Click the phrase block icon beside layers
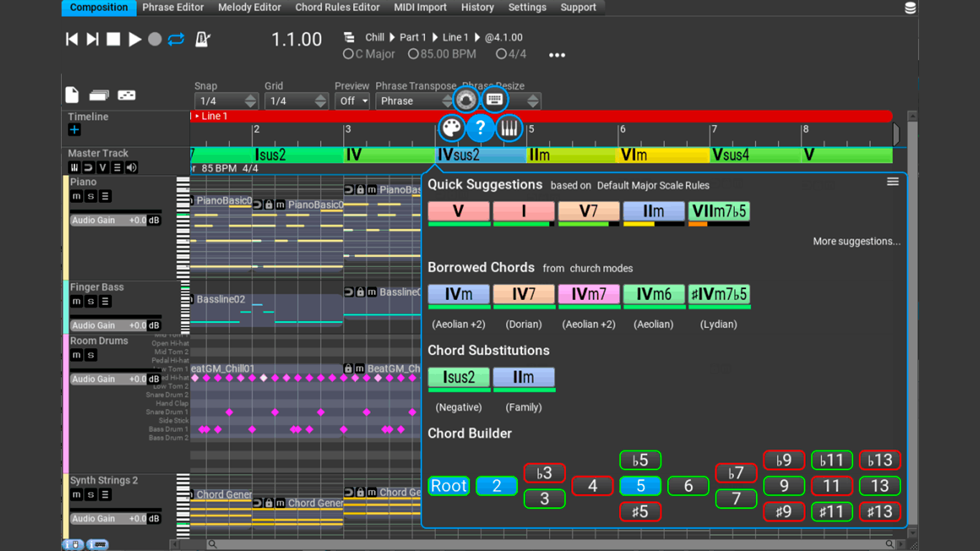The height and width of the screenshot is (551, 980). point(126,95)
